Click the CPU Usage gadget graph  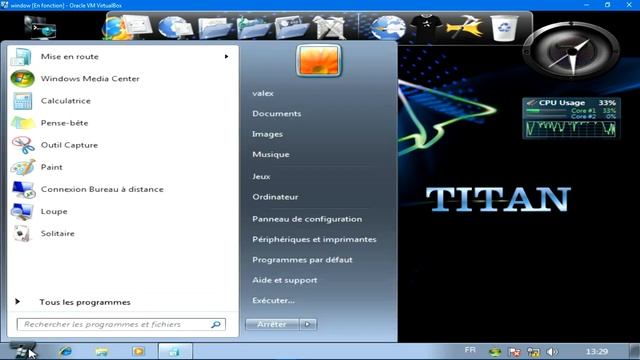click(x=571, y=128)
